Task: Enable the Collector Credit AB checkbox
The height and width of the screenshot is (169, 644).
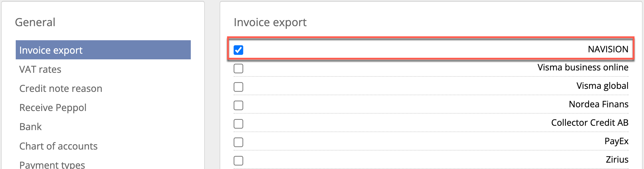Action: coord(238,124)
